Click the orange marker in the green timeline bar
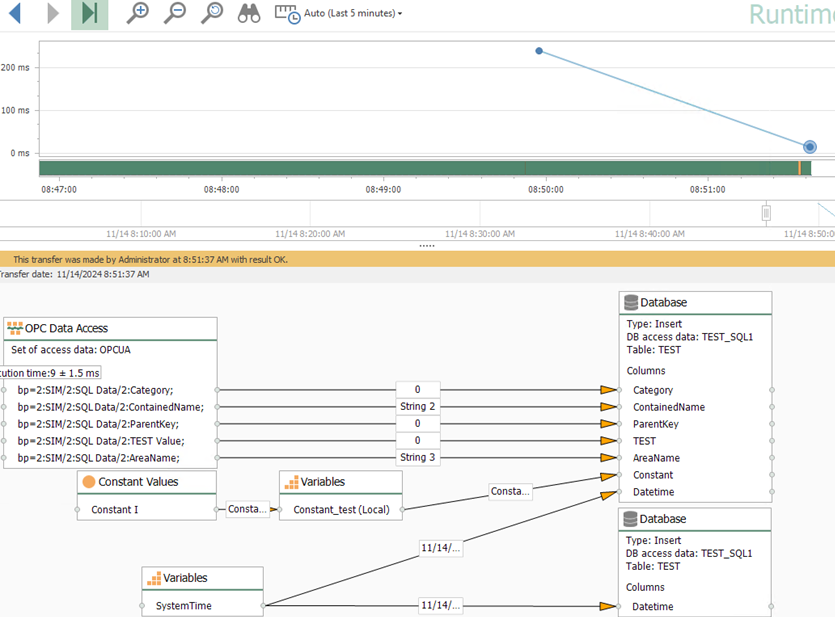835x617 pixels. pos(799,168)
